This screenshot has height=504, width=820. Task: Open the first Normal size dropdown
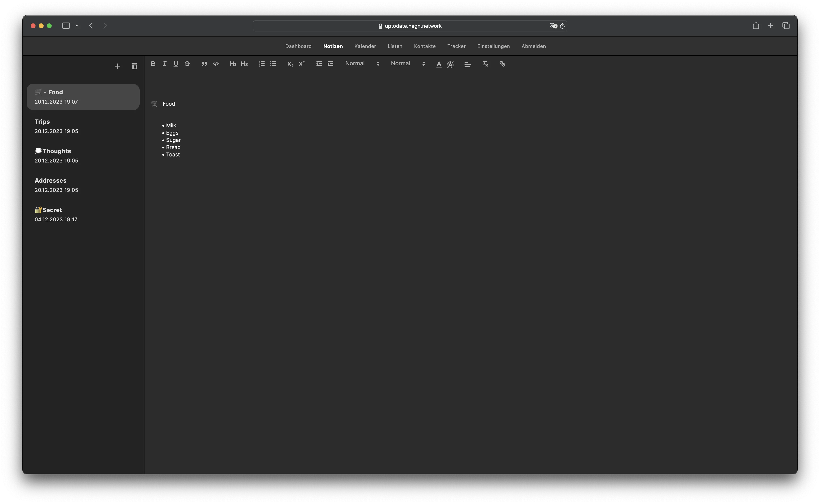coord(362,63)
